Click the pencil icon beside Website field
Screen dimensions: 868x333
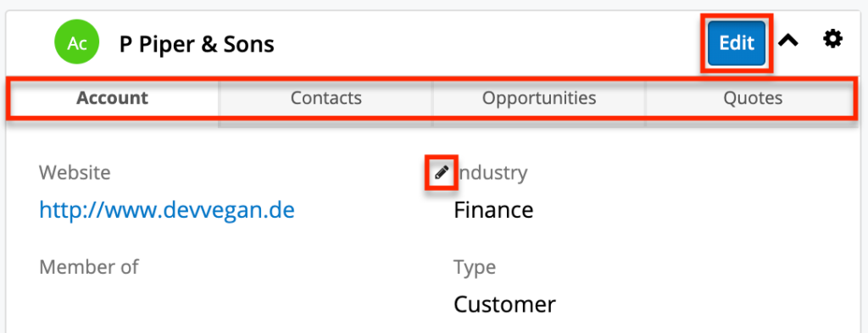441,173
